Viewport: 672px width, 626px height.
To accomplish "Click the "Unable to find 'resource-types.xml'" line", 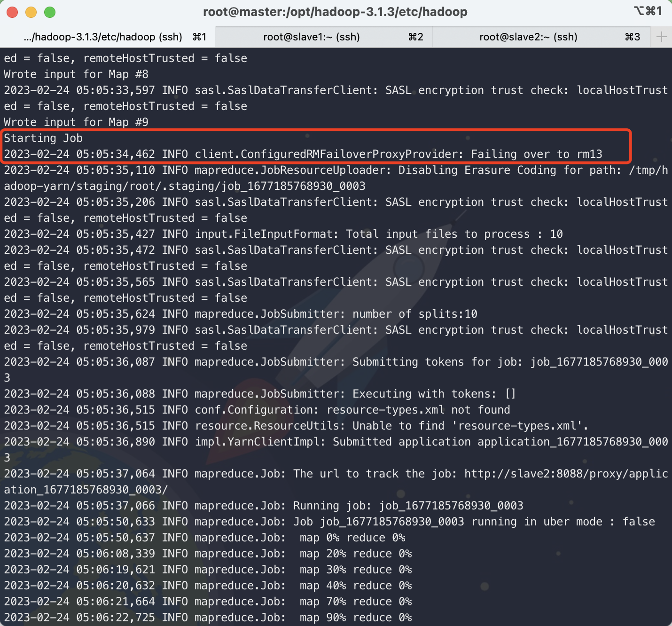I will tap(296, 426).
